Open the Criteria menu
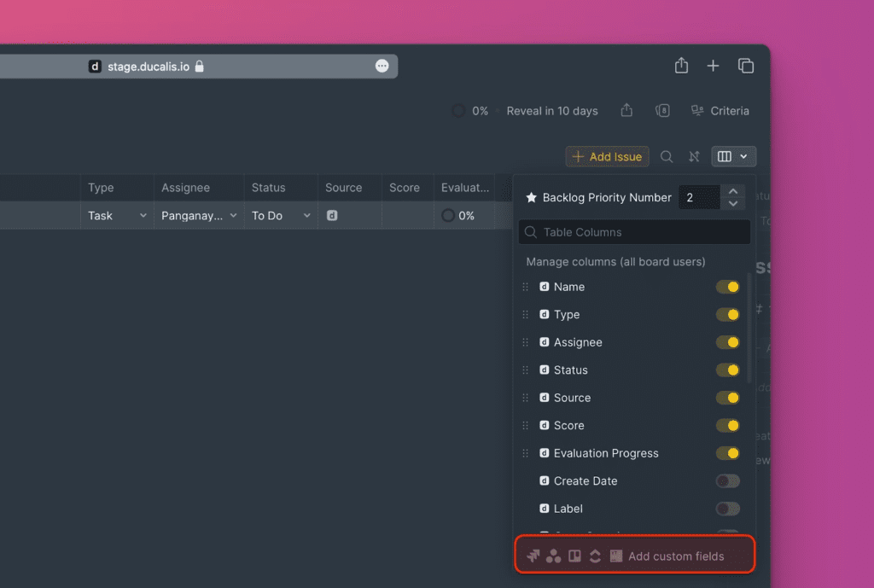Screen dimensions: 874x588 (721, 110)
